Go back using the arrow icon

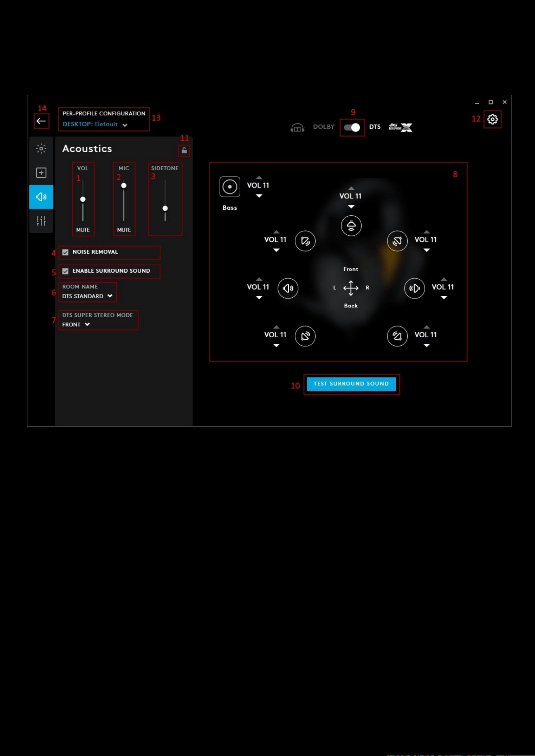[x=41, y=121]
